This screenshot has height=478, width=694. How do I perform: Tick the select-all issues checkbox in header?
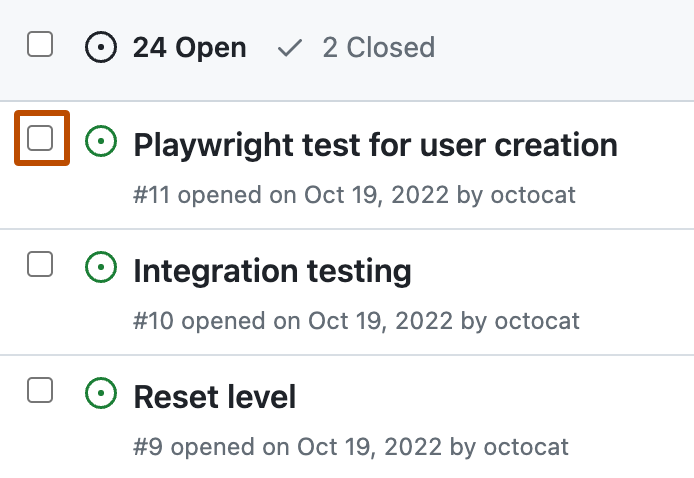[x=40, y=44]
